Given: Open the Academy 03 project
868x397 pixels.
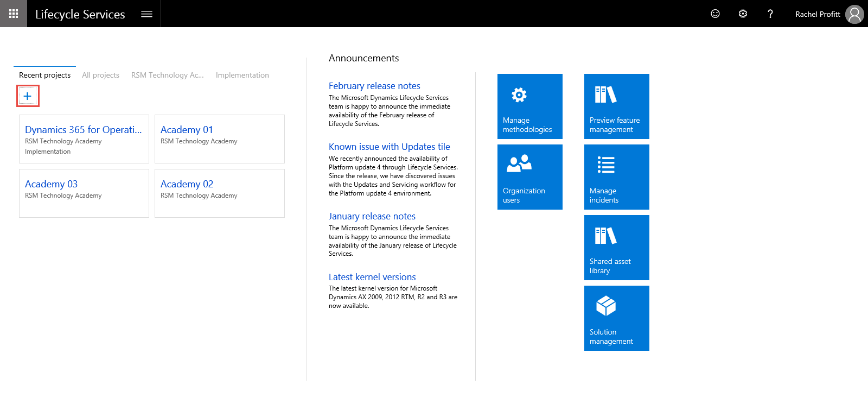Looking at the screenshot, I should [84, 193].
